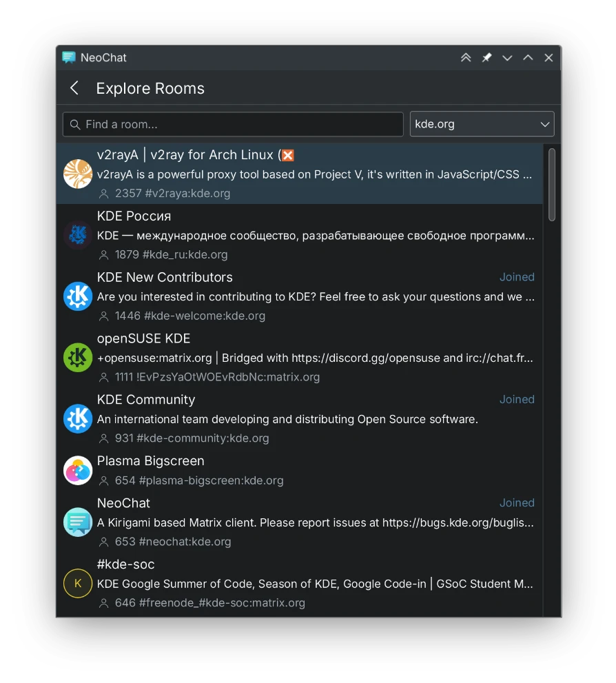The height and width of the screenshot is (683, 616).
Task: Click the Russian KDE description text
Action: pos(316,236)
